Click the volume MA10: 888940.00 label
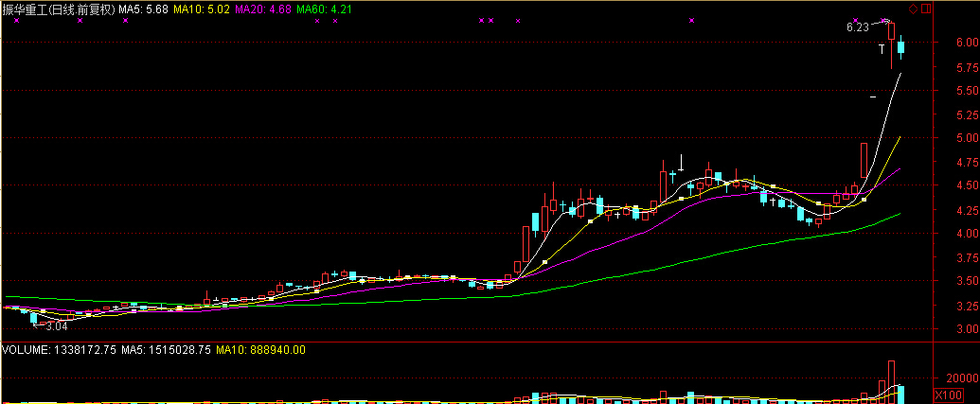Screen dimensions: 980x404 click(260, 350)
